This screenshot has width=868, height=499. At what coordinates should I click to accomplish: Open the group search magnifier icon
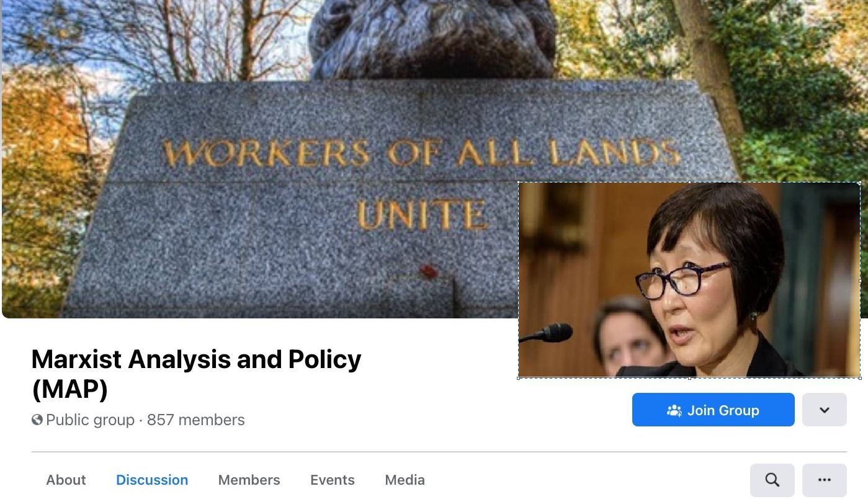772,480
